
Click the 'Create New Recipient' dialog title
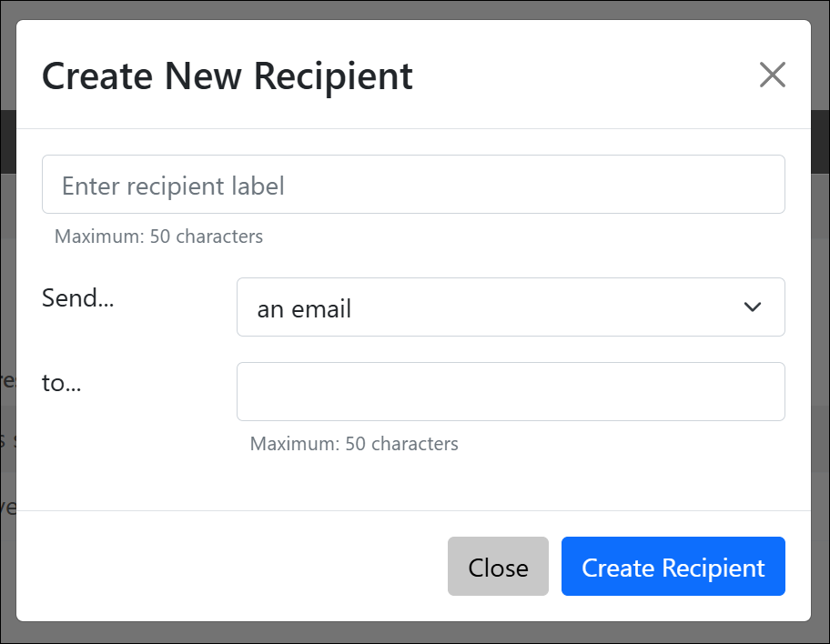[x=228, y=75]
